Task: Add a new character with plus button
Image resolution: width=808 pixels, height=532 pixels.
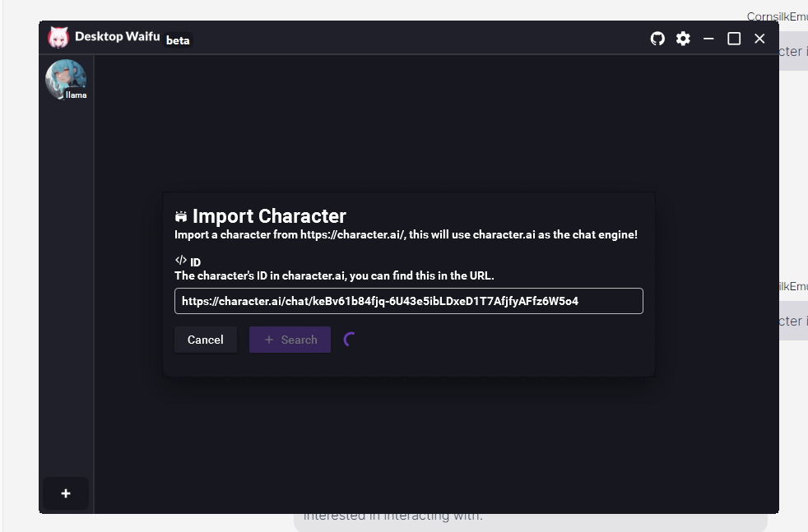Action: click(66, 493)
